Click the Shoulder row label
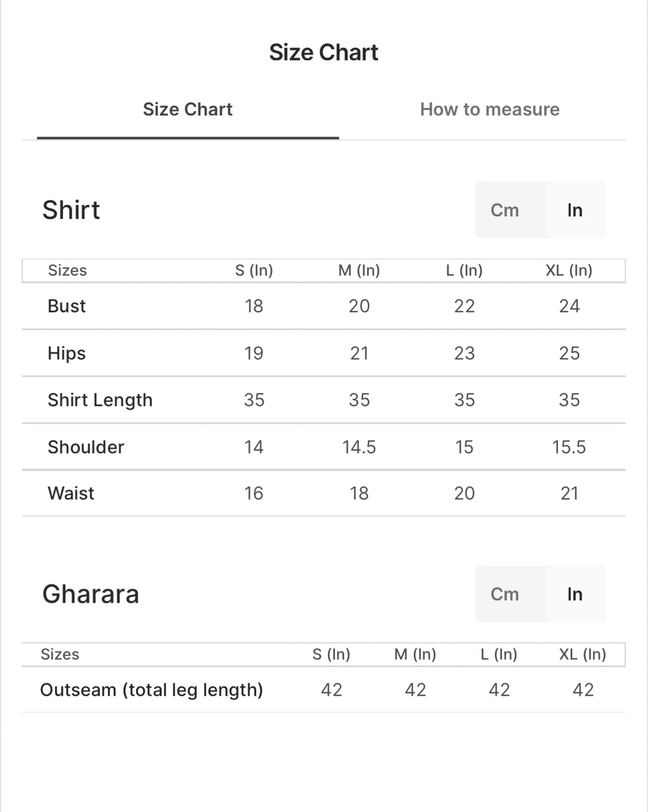 [x=86, y=447]
